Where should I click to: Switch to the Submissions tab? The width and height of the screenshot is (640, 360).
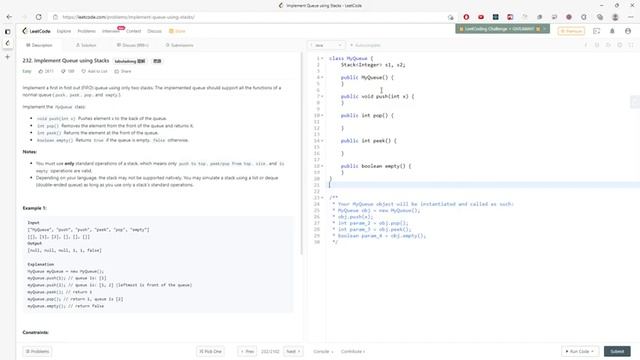pos(180,45)
